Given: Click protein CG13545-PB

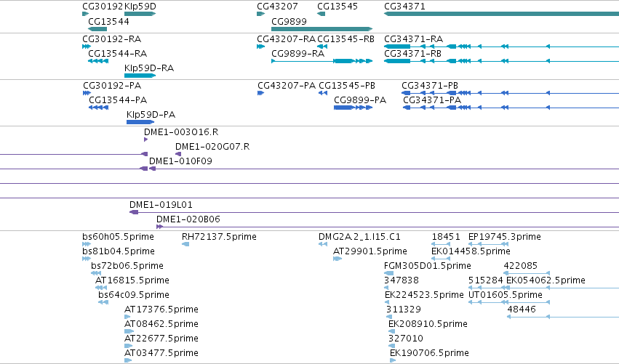Looking at the screenshot, I should tap(347, 86).
